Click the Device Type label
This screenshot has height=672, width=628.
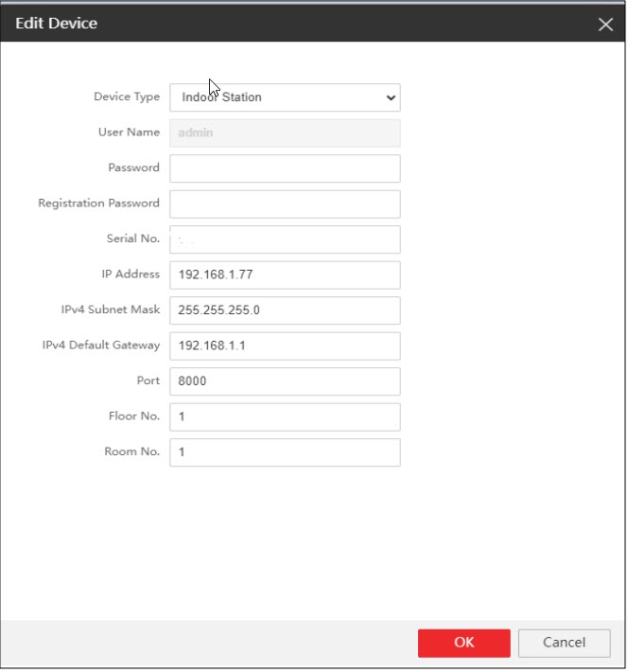pyautogui.click(x=127, y=97)
